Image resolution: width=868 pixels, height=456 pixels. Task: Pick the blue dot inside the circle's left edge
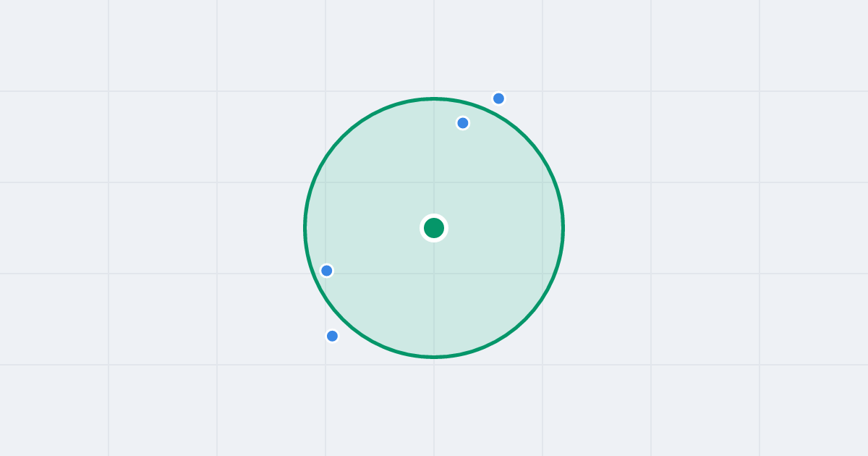pyautogui.click(x=327, y=271)
